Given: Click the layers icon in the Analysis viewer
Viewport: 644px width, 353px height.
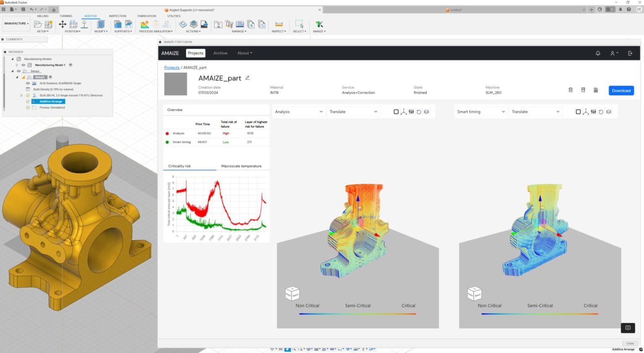Looking at the screenshot, I should pos(426,112).
